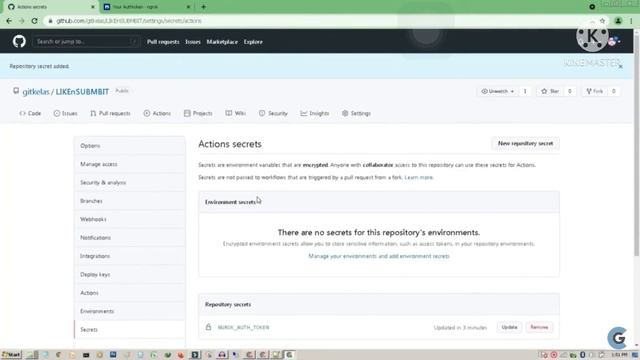Screen dimensions: 640x360
Task: Expand the Unwatch dropdown
Action: click(x=498, y=91)
